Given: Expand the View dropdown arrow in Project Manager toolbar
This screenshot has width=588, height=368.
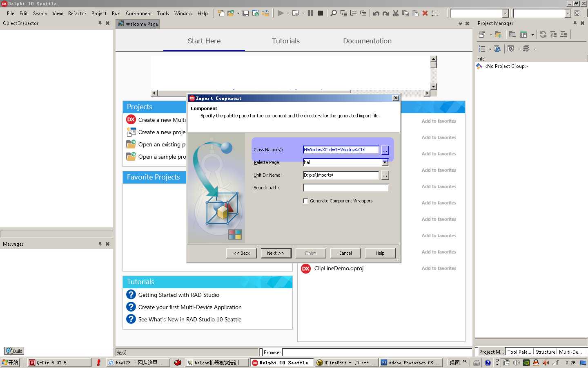Looking at the screenshot, I should click(532, 35).
